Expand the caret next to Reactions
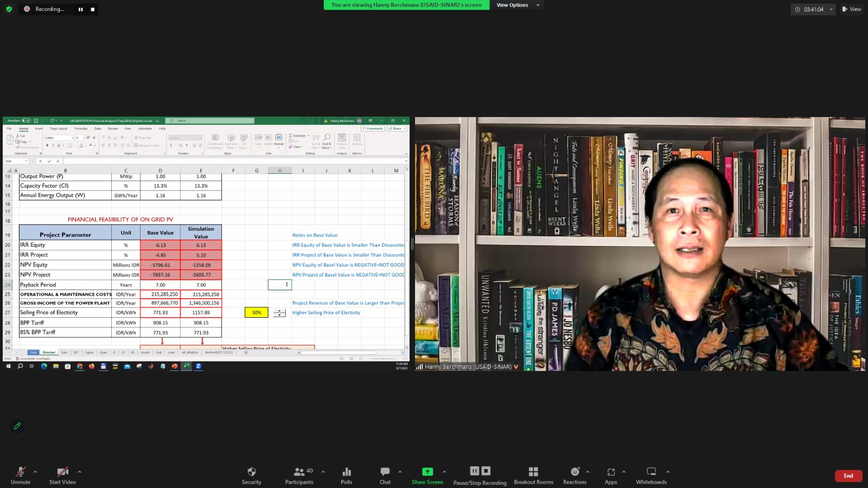 588,472
